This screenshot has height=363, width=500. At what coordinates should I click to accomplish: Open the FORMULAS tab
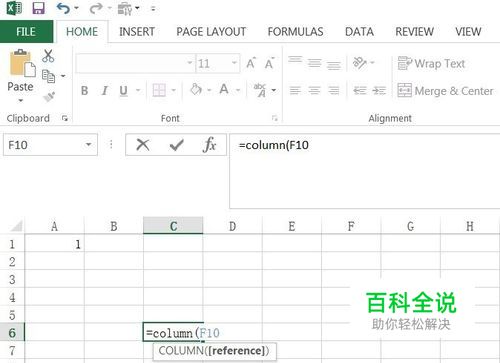click(295, 32)
